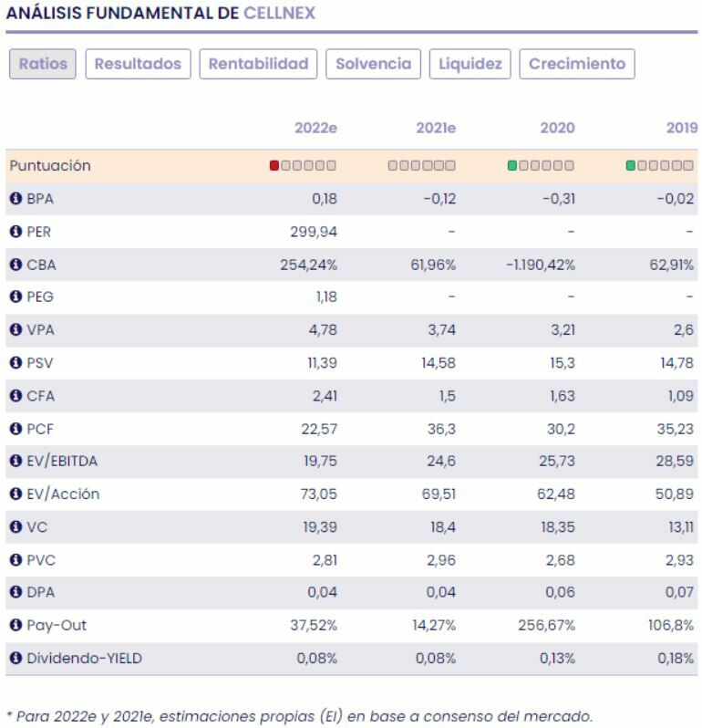Open the CBA info icon tooltip
This screenshot has width=702, height=728.
15,265
